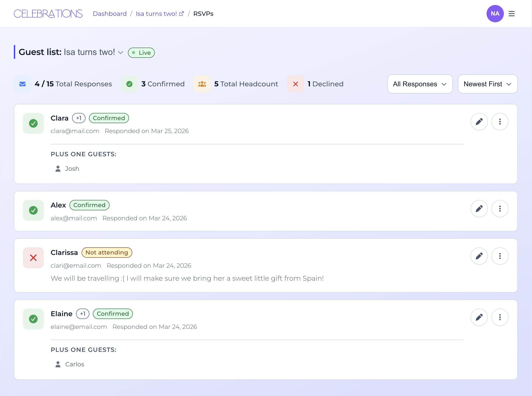Open the hamburger navigation menu
This screenshot has width=532, height=396.
point(512,13)
